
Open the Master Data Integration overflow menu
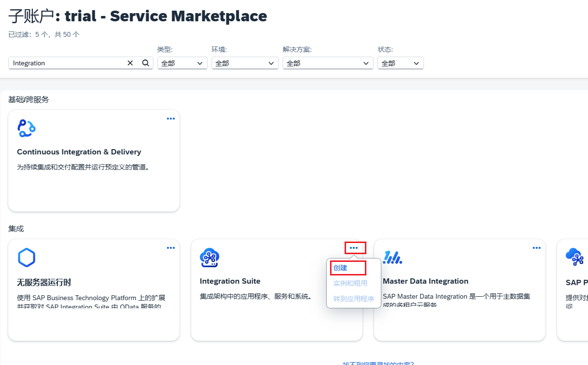point(536,247)
